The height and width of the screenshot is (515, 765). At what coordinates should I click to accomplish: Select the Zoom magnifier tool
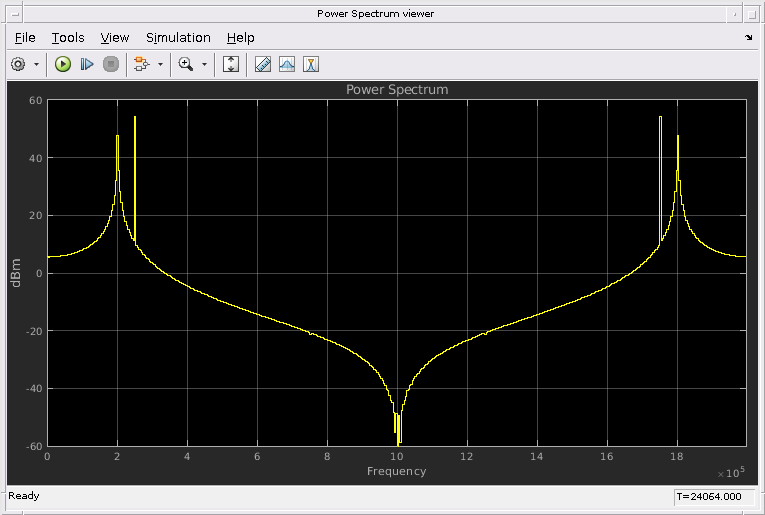pyautogui.click(x=186, y=64)
